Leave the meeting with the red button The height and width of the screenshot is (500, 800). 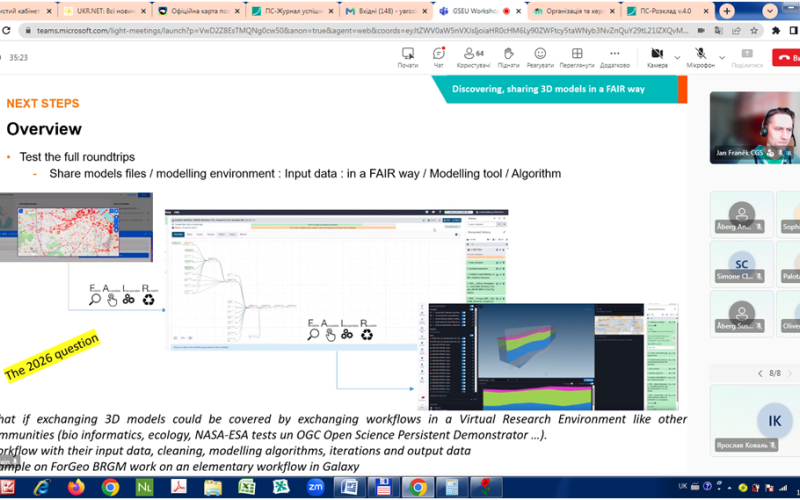[x=786, y=58]
